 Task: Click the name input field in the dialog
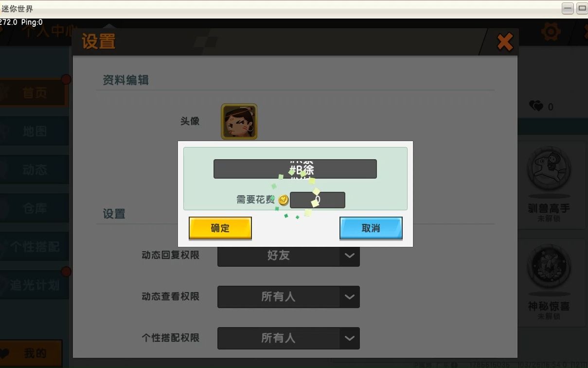(x=295, y=169)
